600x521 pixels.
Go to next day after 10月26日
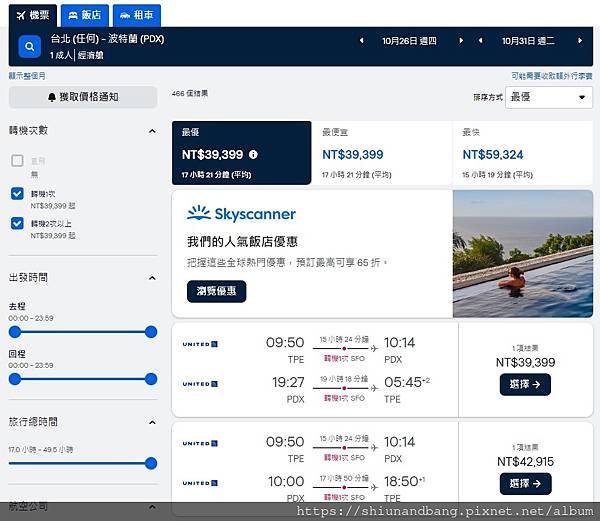pos(461,41)
